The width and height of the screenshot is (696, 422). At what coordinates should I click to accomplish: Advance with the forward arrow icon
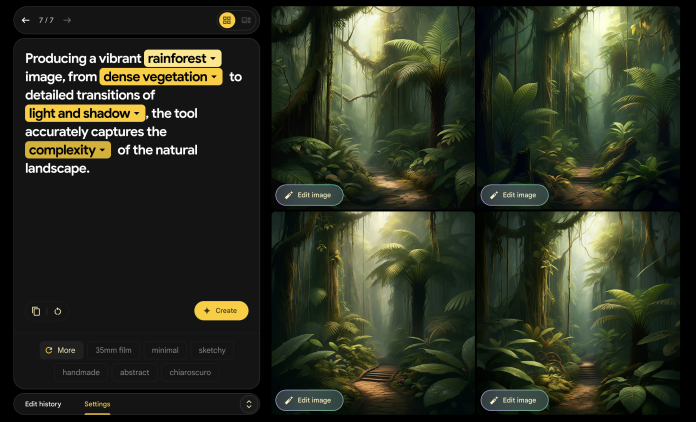point(67,20)
